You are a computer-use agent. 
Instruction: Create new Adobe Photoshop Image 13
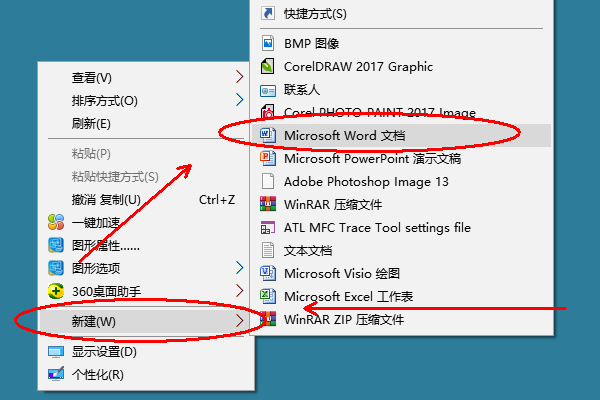click(x=401, y=181)
